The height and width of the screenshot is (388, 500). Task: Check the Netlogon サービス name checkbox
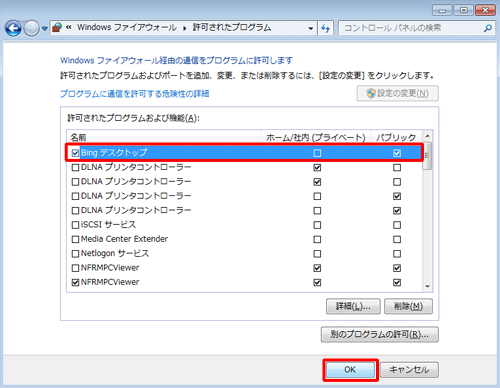click(75, 254)
